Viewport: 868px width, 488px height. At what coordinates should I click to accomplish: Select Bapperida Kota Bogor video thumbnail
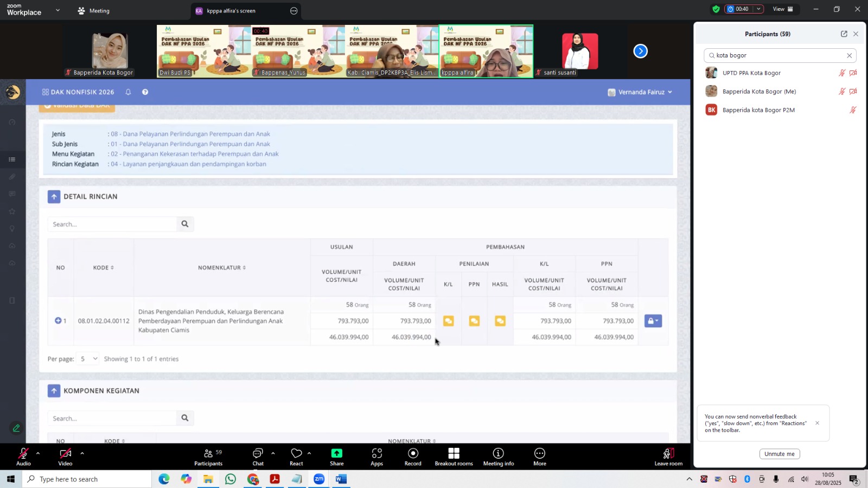tap(109, 51)
